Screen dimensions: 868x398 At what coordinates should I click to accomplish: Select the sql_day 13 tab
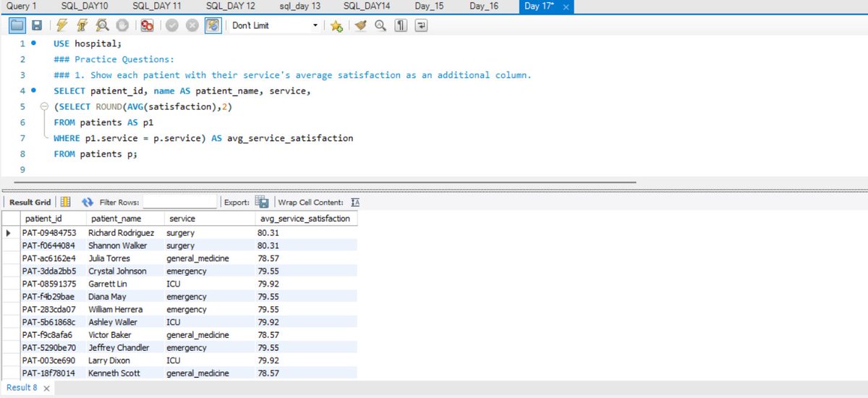pyautogui.click(x=300, y=6)
